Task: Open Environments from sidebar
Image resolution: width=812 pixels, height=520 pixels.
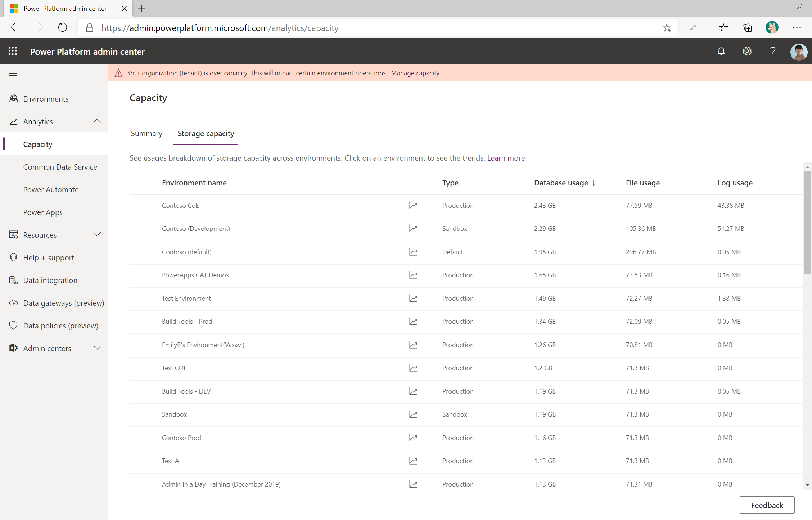Action: pos(46,98)
